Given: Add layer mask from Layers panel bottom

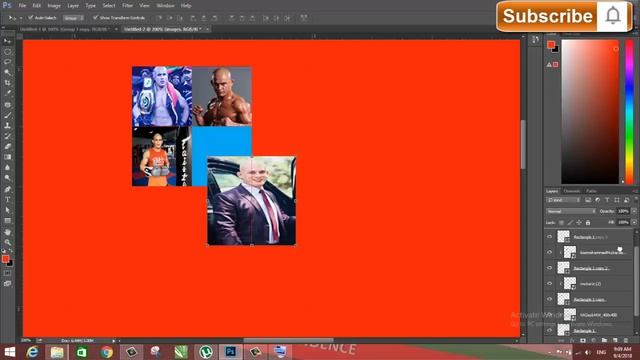Looking at the screenshot, I should click(x=583, y=340).
